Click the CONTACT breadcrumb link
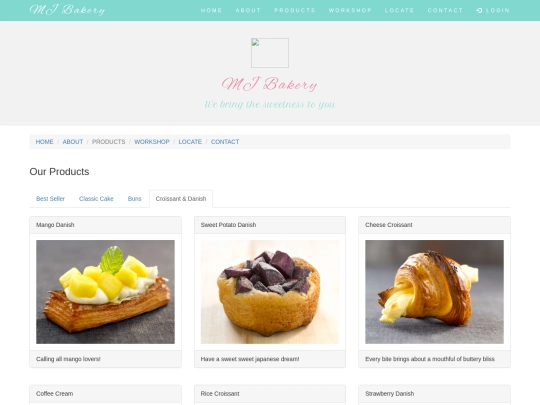The width and height of the screenshot is (540, 405). click(x=225, y=142)
